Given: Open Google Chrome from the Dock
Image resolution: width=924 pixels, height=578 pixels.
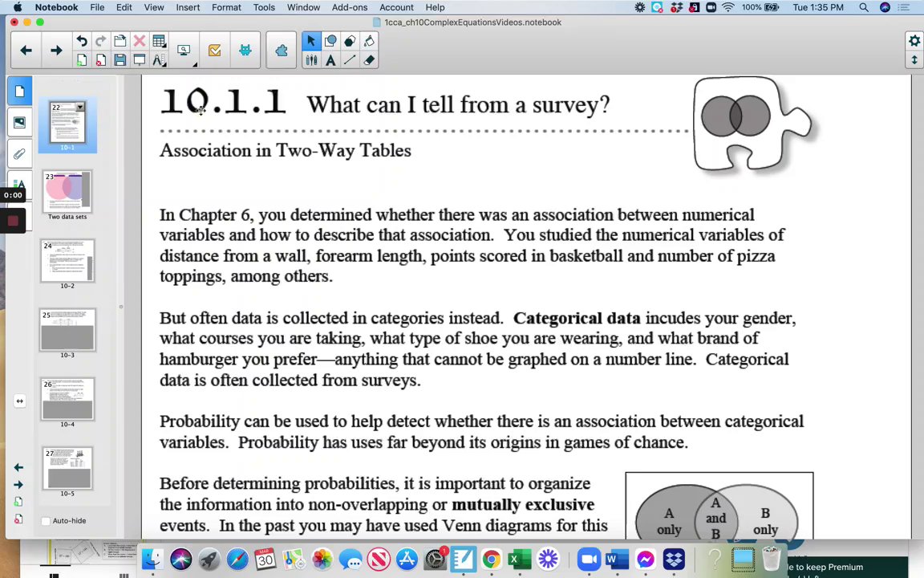Looking at the screenshot, I should pos(491,559).
